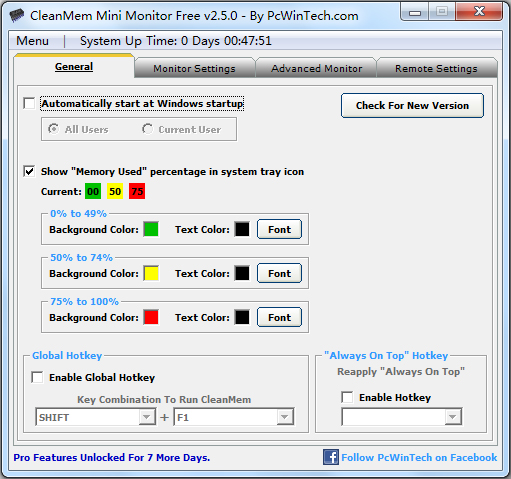Switch to the General tab
This screenshot has width=511, height=479.
tap(74, 67)
